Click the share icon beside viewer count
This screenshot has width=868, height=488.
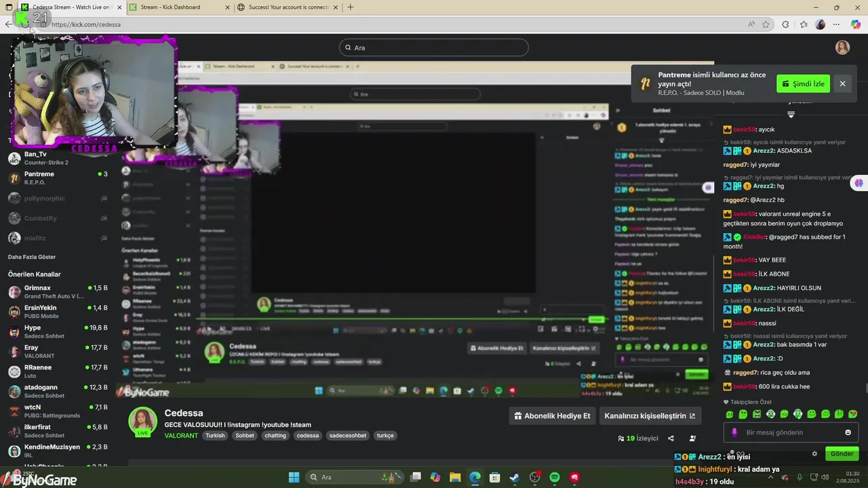coord(671,439)
